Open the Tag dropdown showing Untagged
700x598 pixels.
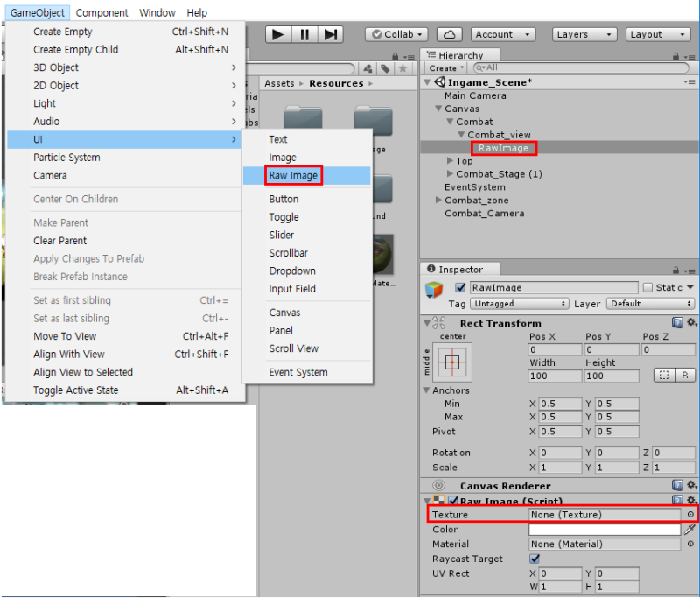[520, 303]
